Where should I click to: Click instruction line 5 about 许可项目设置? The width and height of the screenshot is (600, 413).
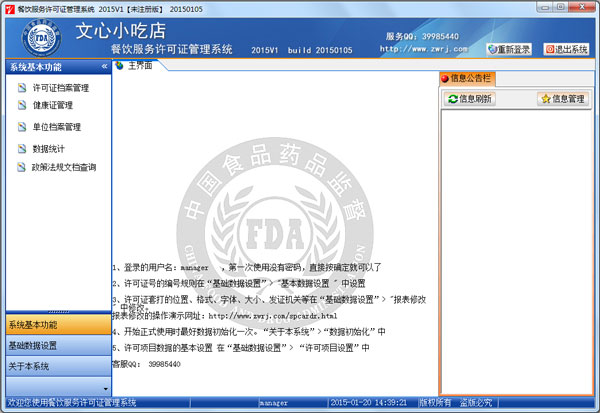pos(241,348)
